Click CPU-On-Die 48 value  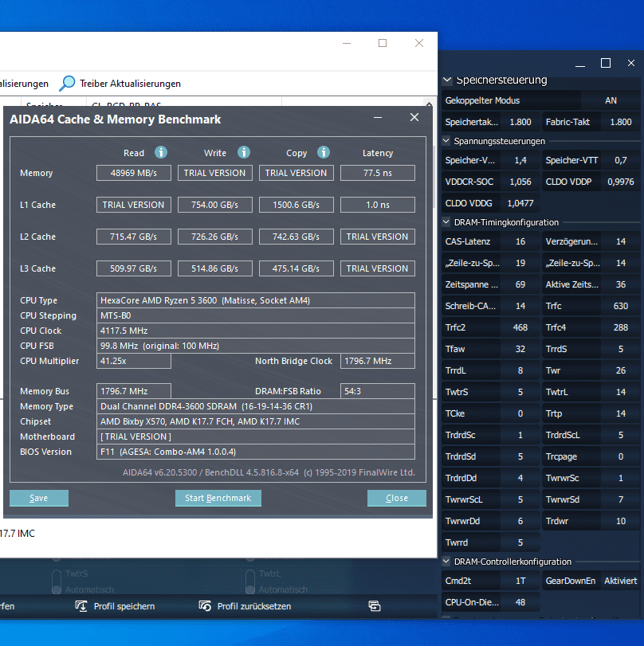tap(520, 602)
